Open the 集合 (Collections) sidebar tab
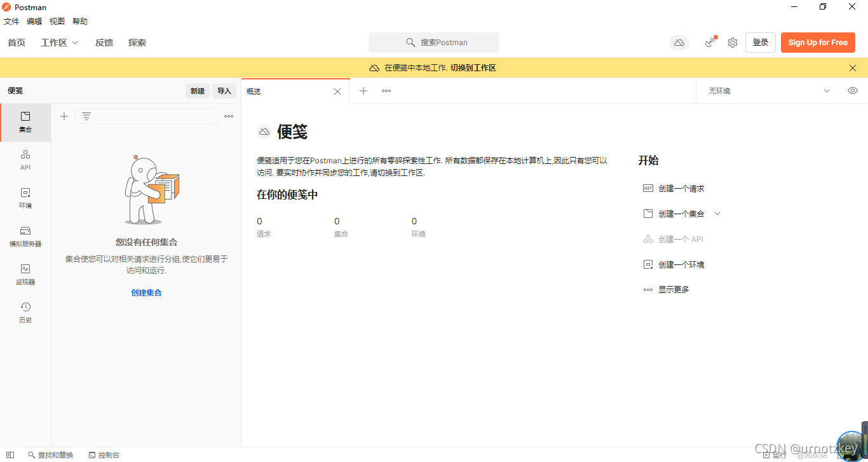 [x=25, y=123]
